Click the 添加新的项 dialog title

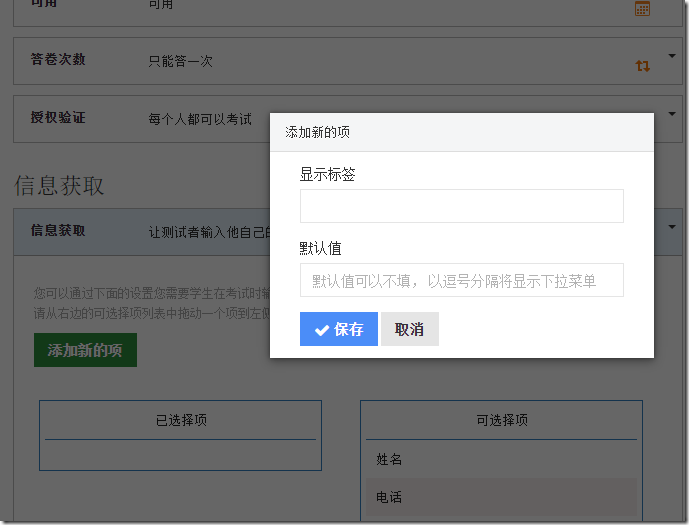(317, 132)
